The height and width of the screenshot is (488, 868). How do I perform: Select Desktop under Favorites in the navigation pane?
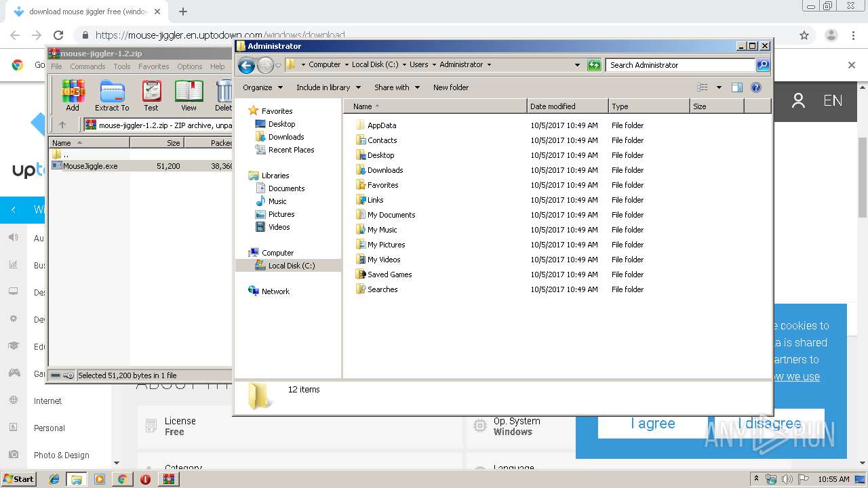(281, 124)
